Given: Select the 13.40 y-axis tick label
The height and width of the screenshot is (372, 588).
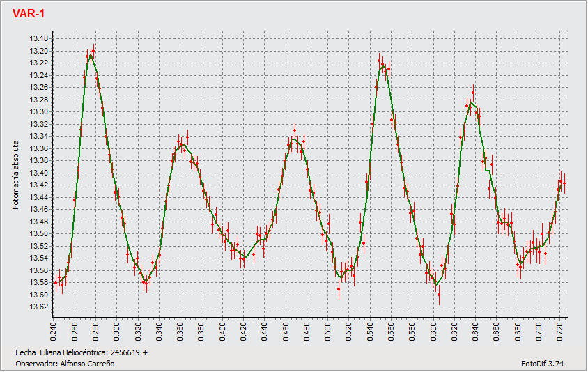Looking at the screenshot, I should point(38,173).
